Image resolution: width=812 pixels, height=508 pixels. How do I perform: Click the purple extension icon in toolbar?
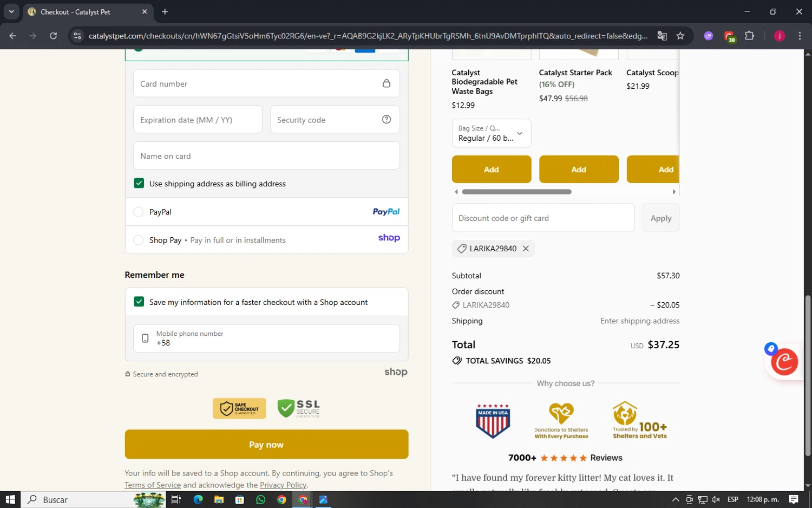pyautogui.click(x=708, y=36)
